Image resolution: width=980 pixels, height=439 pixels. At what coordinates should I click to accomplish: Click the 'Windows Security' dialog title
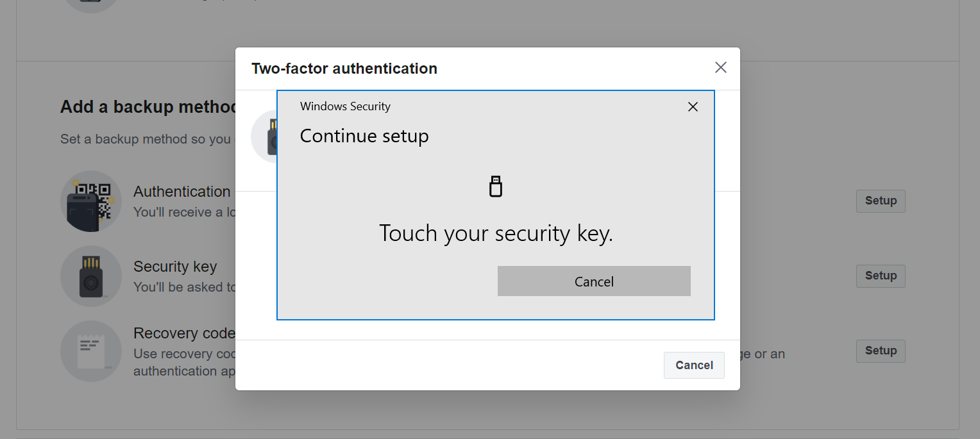[x=345, y=106]
